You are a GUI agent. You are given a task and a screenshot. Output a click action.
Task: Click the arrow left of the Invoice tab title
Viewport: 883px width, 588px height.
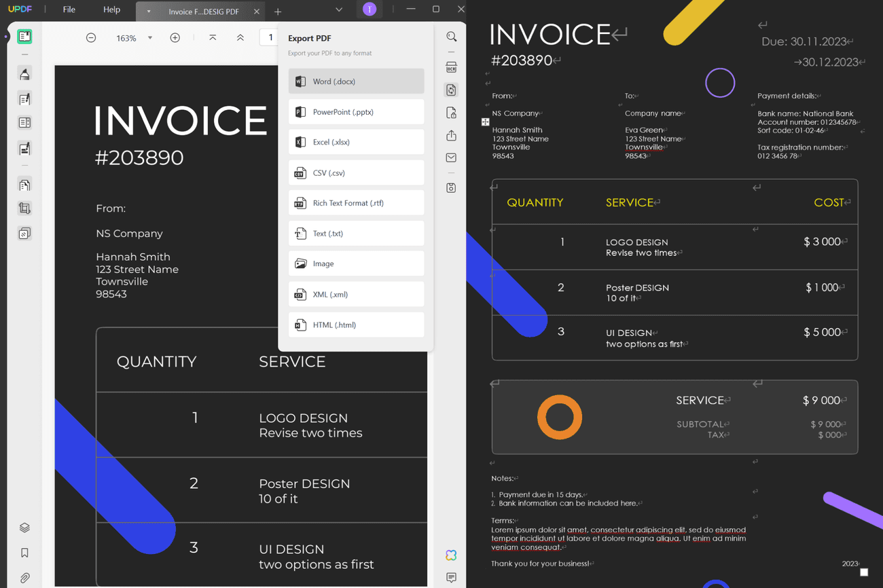(149, 12)
